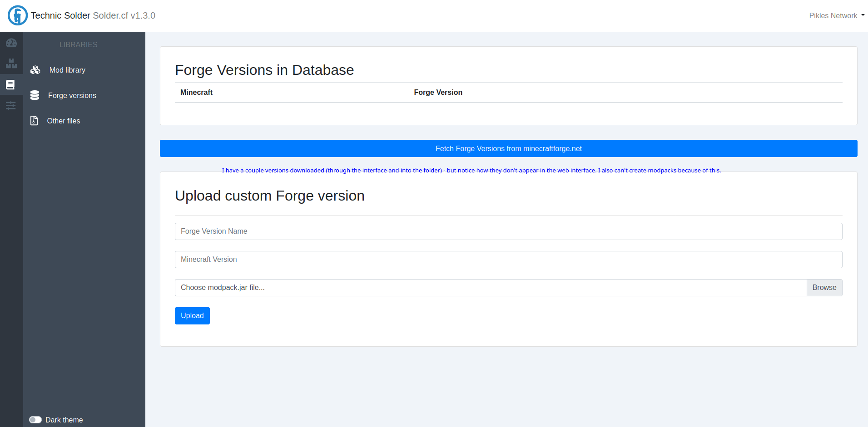Click the Technic Solder logo
Image resolution: width=868 pixels, height=427 pixels.
[17, 15]
